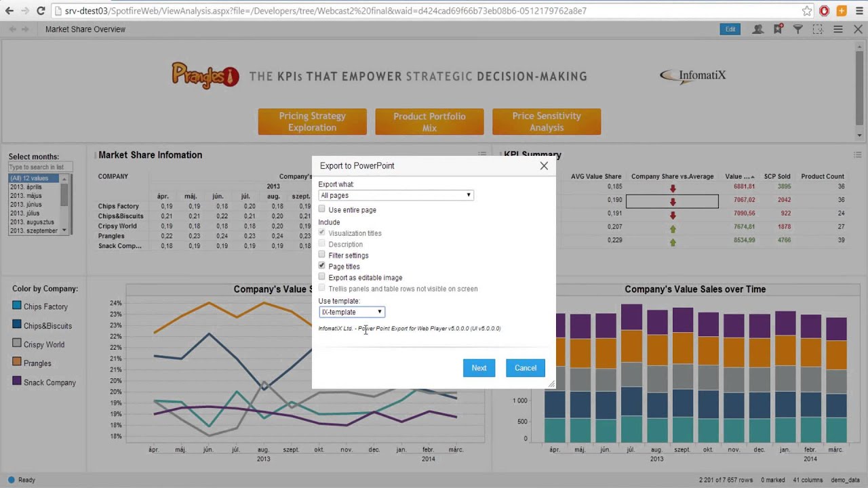Image resolution: width=868 pixels, height=488 pixels.
Task: Bookmark page with the star icon
Action: coord(807,11)
